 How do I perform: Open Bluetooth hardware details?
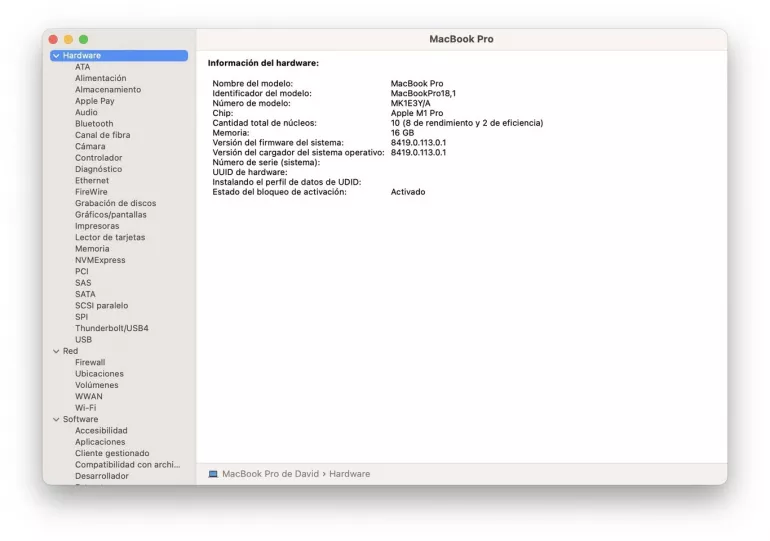click(x=94, y=124)
